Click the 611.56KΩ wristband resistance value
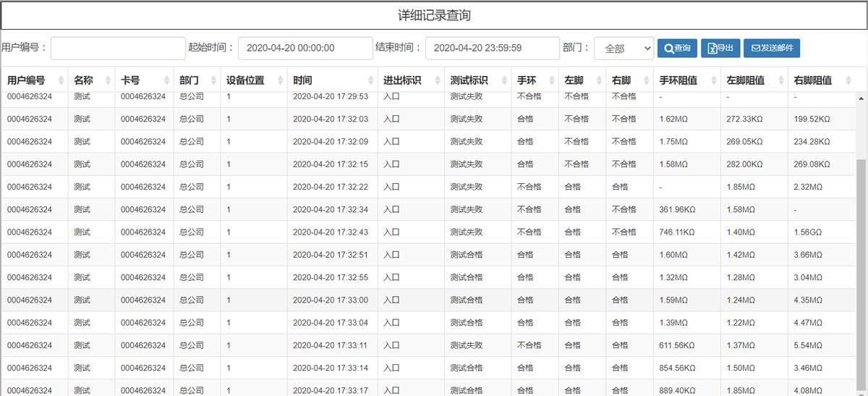Viewport: 868px width, 396px height. pyautogui.click(x=677, y=345)
